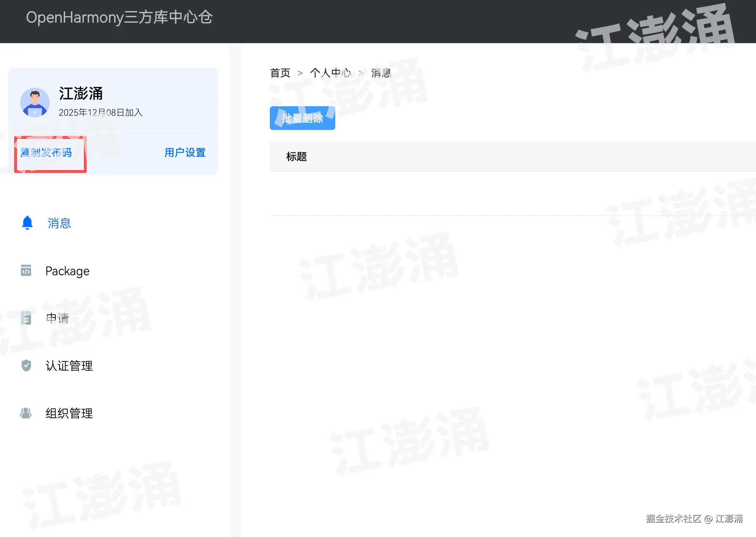Open the 消息 sidebar menu item
The width and height of the screenshot is (756, 537).
pyautogui.click(x=59, y=223)
